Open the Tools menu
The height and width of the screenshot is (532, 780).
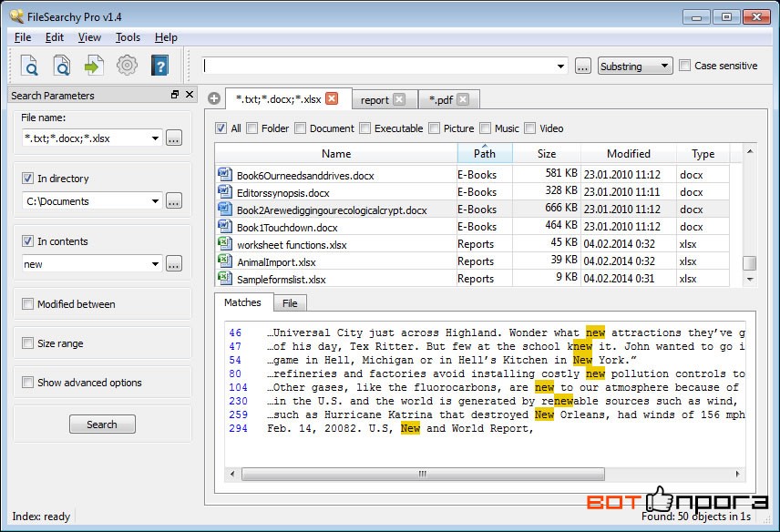[128, 37]
